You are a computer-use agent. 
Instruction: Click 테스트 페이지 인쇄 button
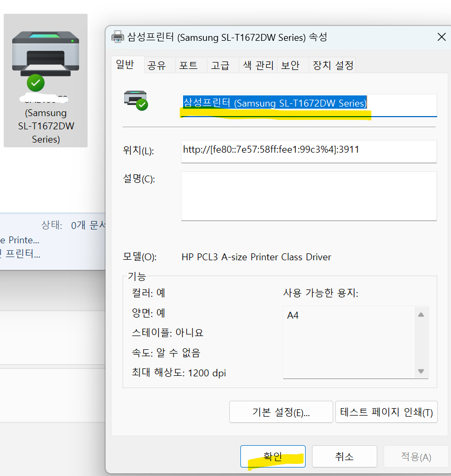[x=387, y=412]
